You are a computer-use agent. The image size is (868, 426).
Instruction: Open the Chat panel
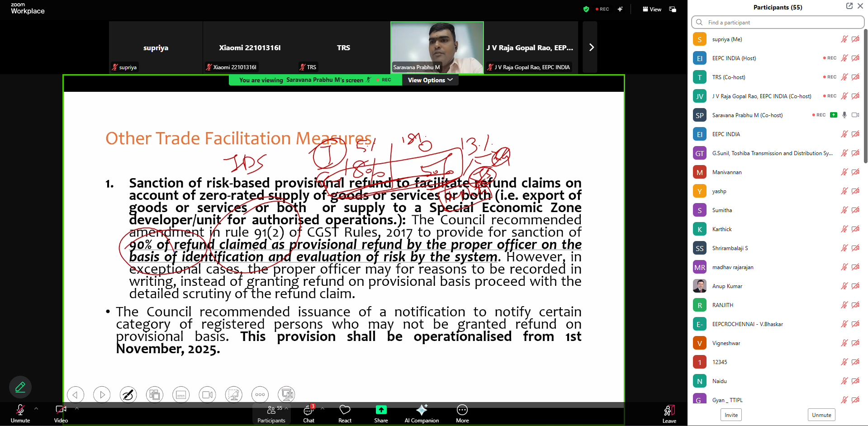[308, 413]
